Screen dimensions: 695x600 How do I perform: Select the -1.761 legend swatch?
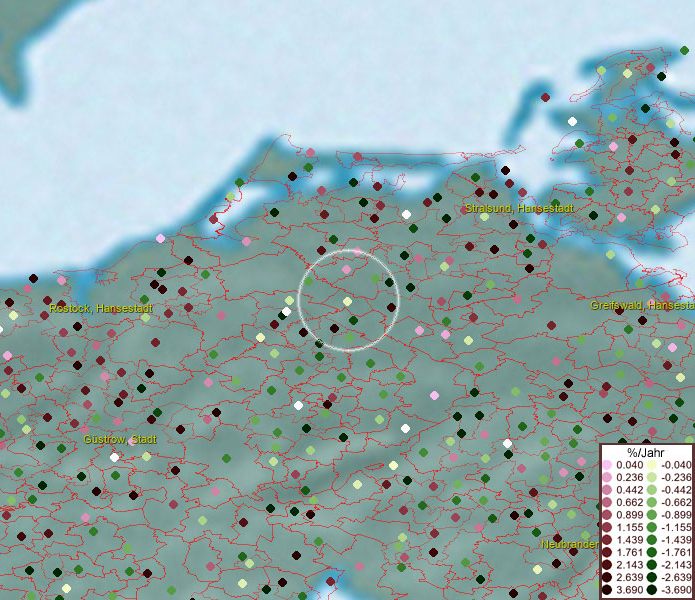[x=652, y=553]
